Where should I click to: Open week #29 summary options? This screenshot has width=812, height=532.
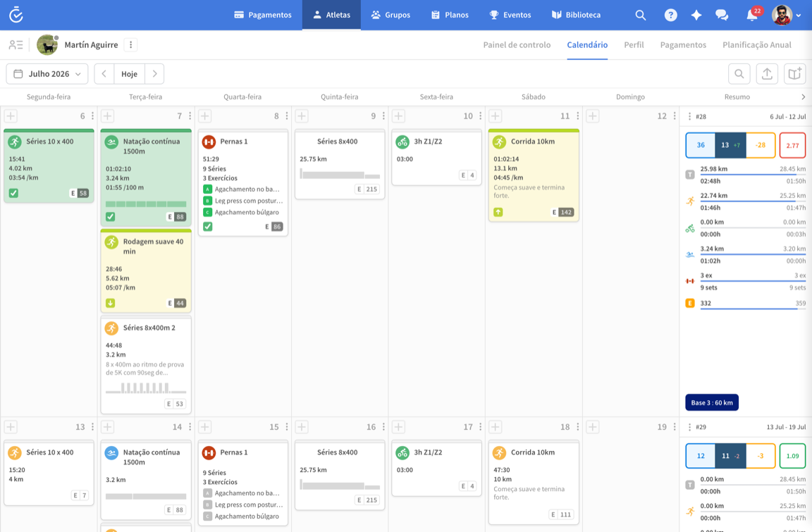point(689,427)
